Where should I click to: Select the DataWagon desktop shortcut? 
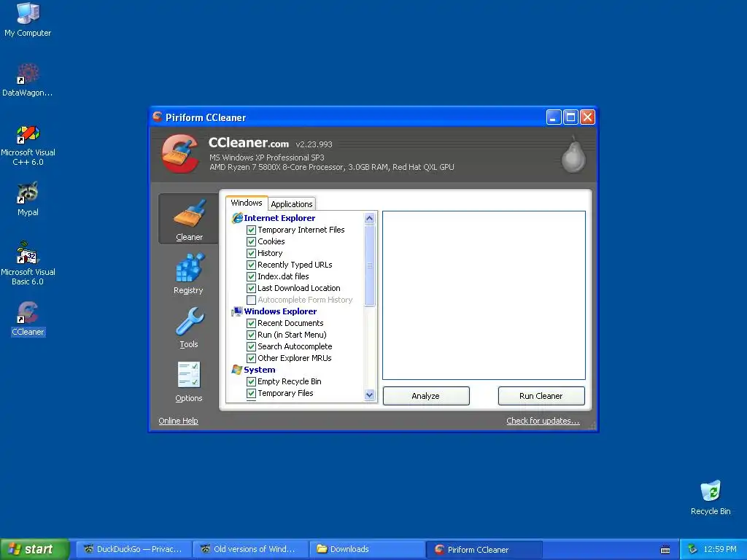[x=28, y=80]
